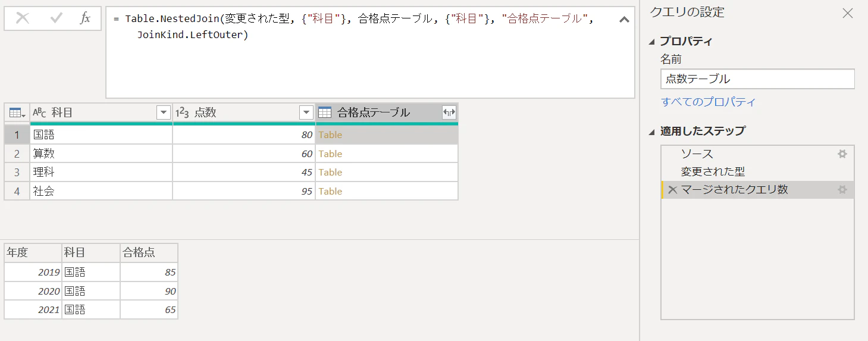Click the 国語 cell in row 1
Image resolution: width=868 pixels, height=341 pixels.
tap(101, 135)
